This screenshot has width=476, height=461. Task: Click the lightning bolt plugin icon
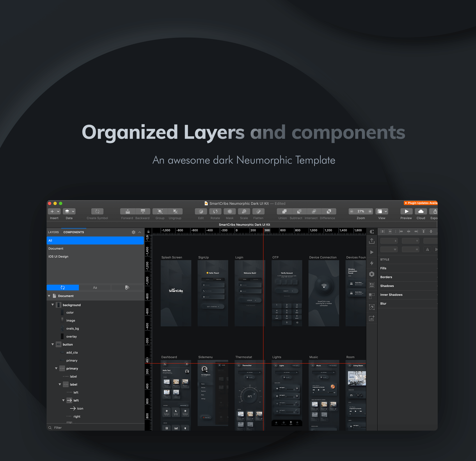pos(372,263)
